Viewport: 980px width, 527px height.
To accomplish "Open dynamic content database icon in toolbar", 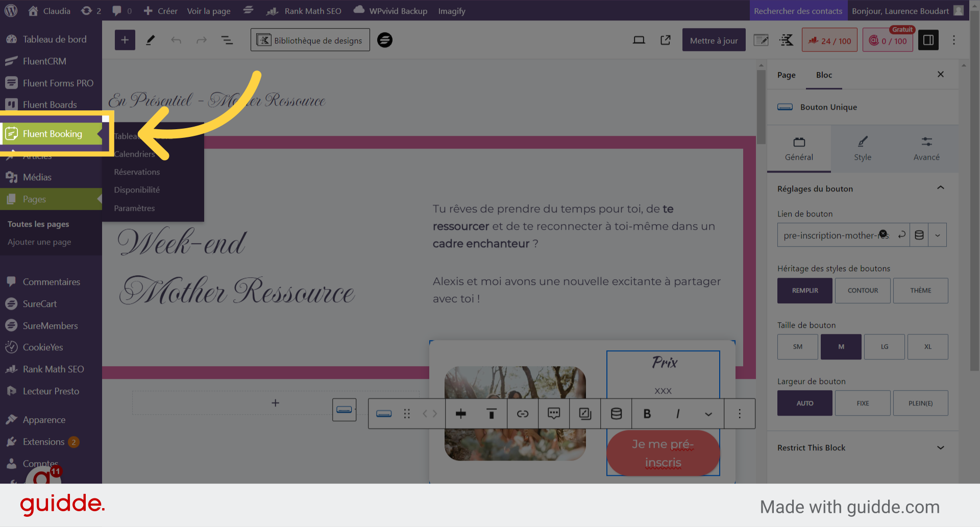I will point(616,414).
